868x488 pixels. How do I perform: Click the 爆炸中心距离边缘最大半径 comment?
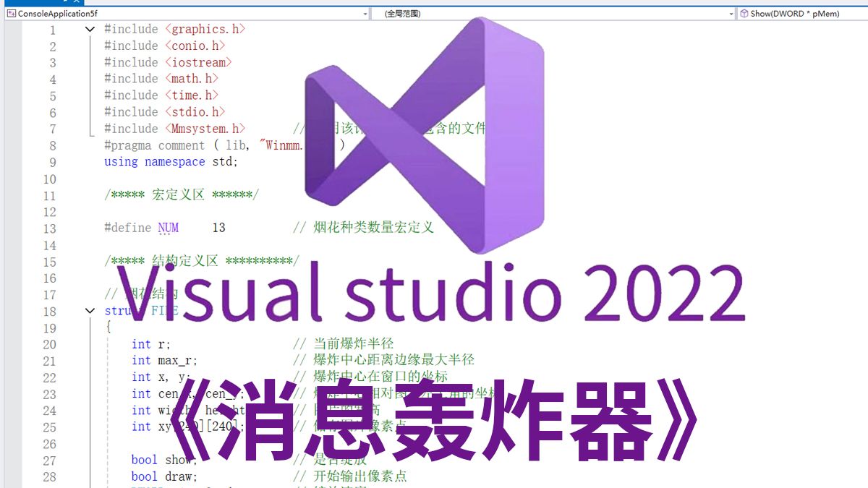[x=384, y=361]
